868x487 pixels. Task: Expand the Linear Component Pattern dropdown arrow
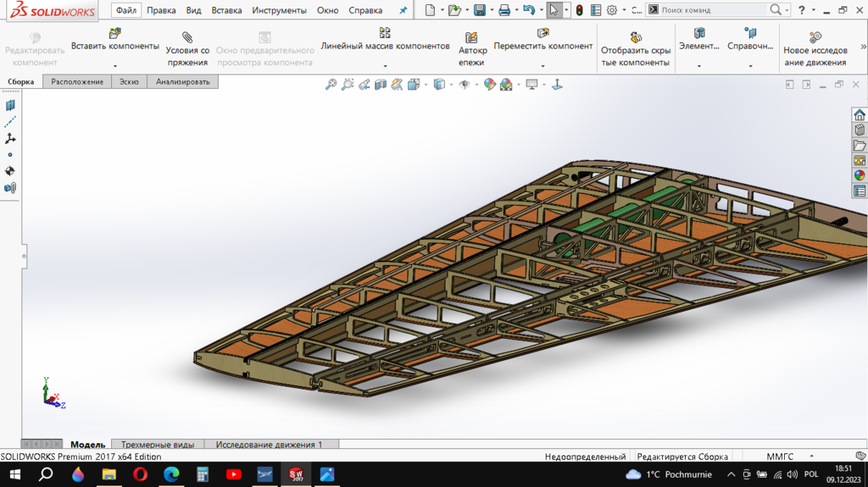coord(385,65)
